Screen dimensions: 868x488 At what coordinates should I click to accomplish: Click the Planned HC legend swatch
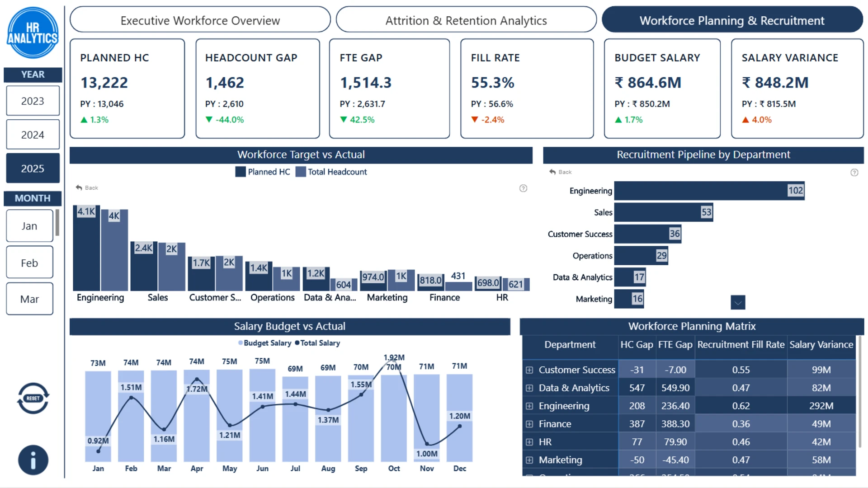(241, 172)
